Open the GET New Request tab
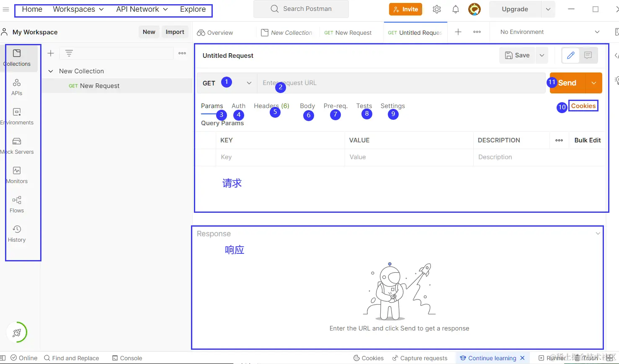 [x=348, y=32]
